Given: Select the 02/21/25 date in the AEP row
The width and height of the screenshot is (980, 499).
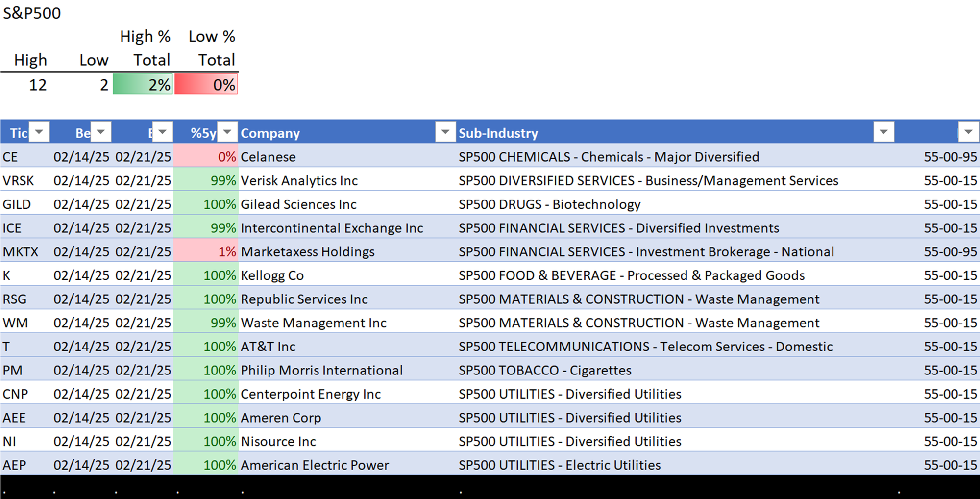Looking at the screenshot, I should click(143, 465).
